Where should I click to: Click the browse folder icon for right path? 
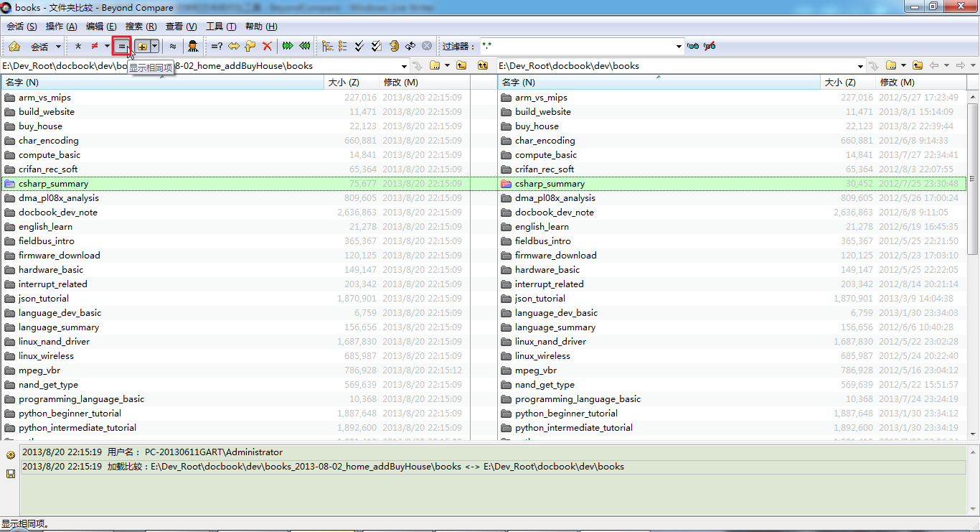(x=891, y=65)
